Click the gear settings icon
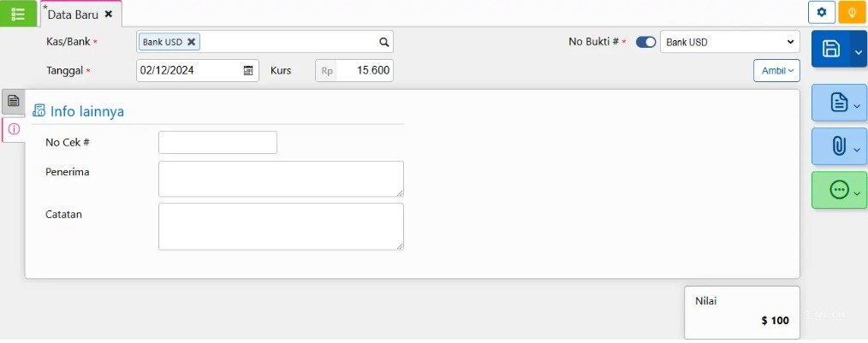This screenshot has width=868, height=343. click(822, 12)
